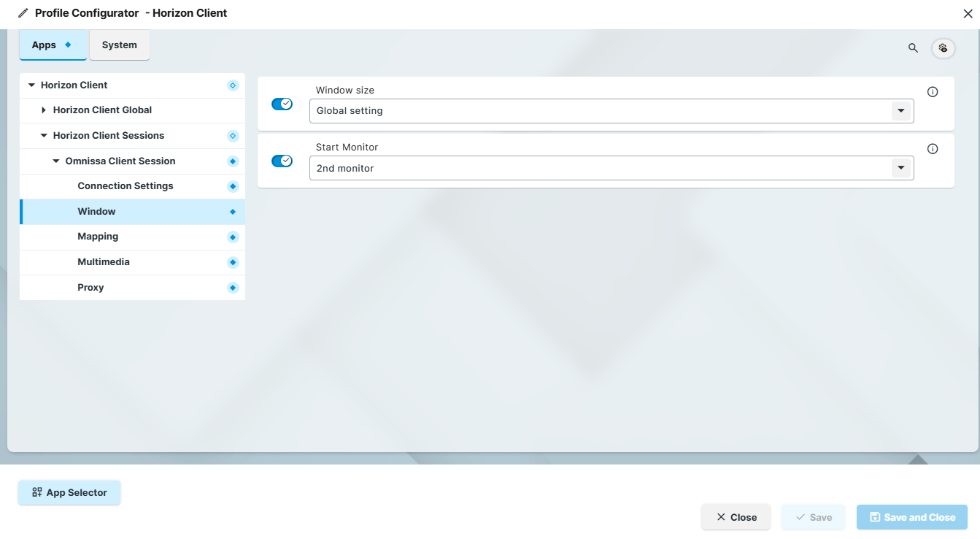The image size is (980, 539).
Task: Select Mapping in the settings tree
Action: point(99,237)
